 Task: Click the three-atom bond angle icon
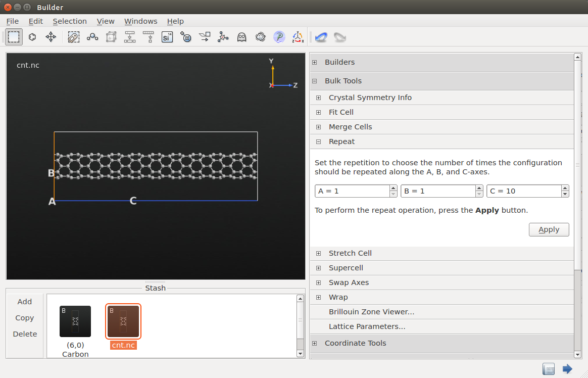pos(92,37)
